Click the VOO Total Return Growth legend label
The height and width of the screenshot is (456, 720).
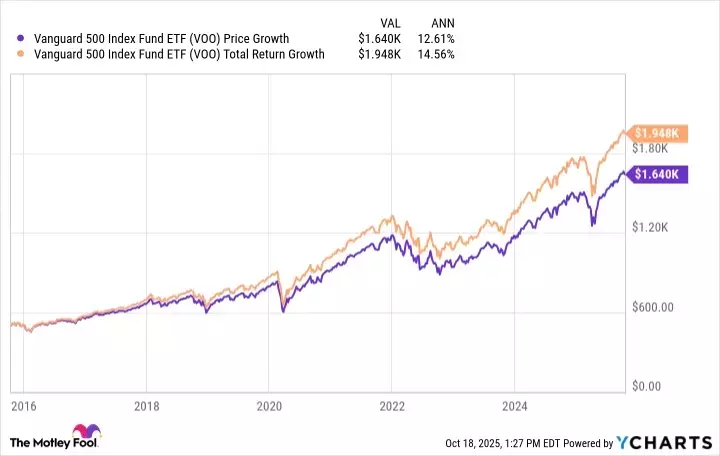pos(171,54)
